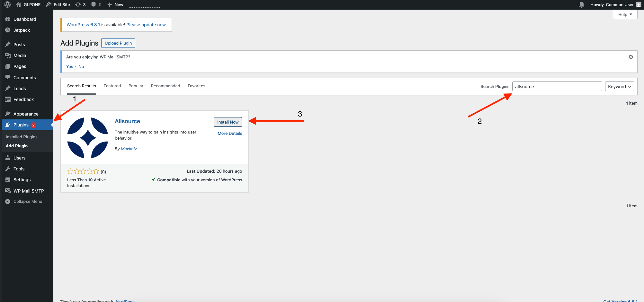Click the Appearance paintbrush icon

click(x=8, y=114)
